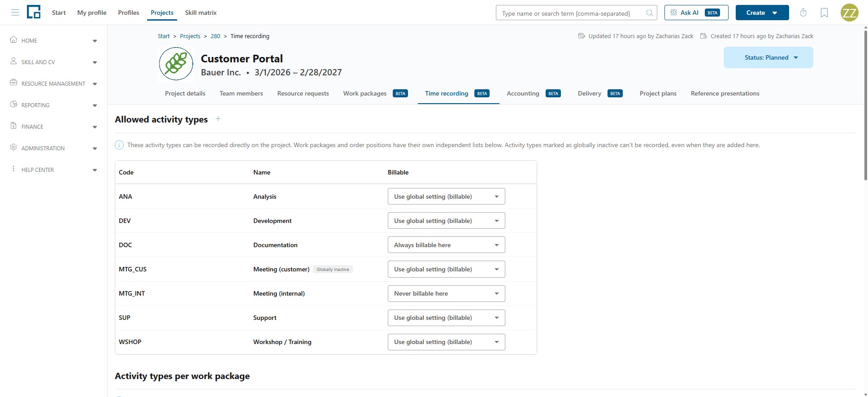
Task: Follow the 280 breadcrumb link
Action: [x=215, y=36]
